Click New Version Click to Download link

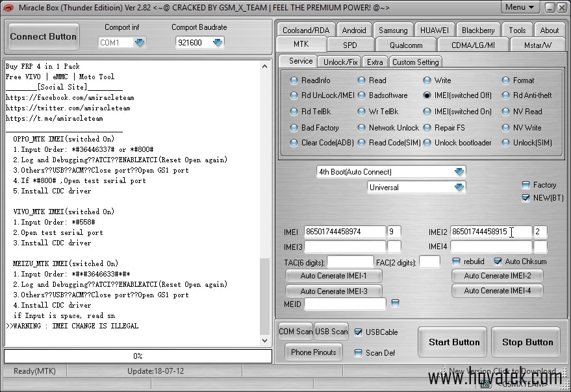click(502, 371)
